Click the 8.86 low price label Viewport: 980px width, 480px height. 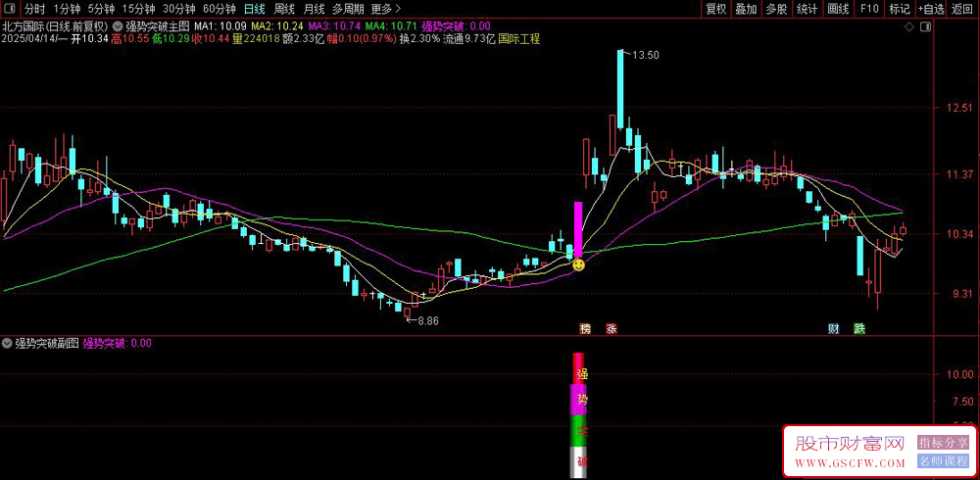click(428, 320)
